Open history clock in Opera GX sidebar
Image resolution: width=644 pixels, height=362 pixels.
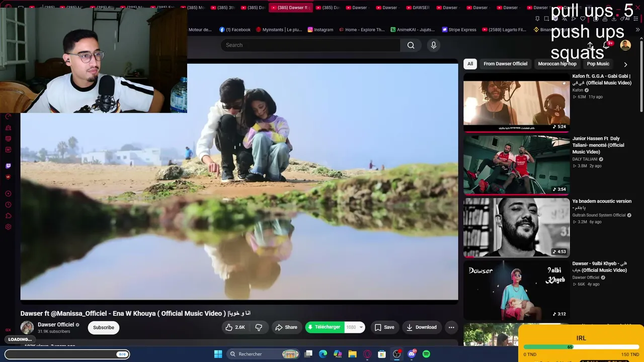[x=8, y=205]
